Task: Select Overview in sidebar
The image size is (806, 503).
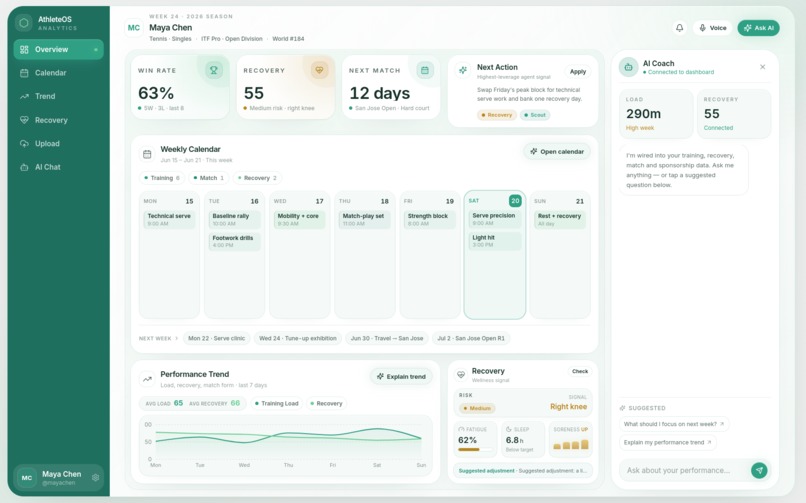Action: [59, 49]
